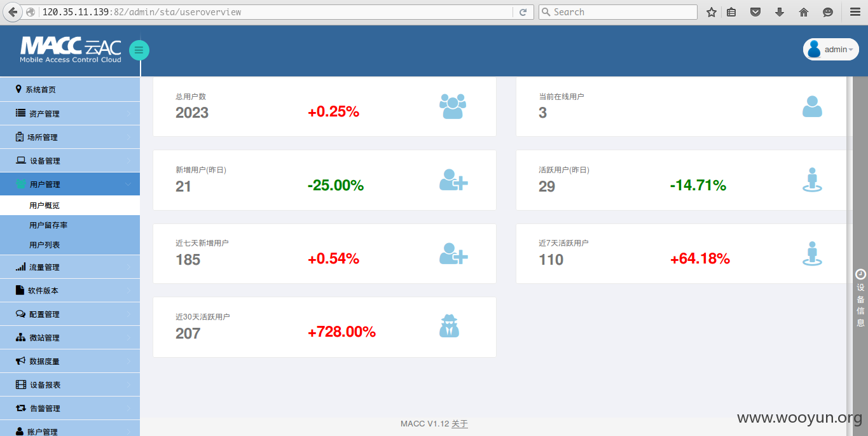Click the MACC 云AC logo

[71, 50]
